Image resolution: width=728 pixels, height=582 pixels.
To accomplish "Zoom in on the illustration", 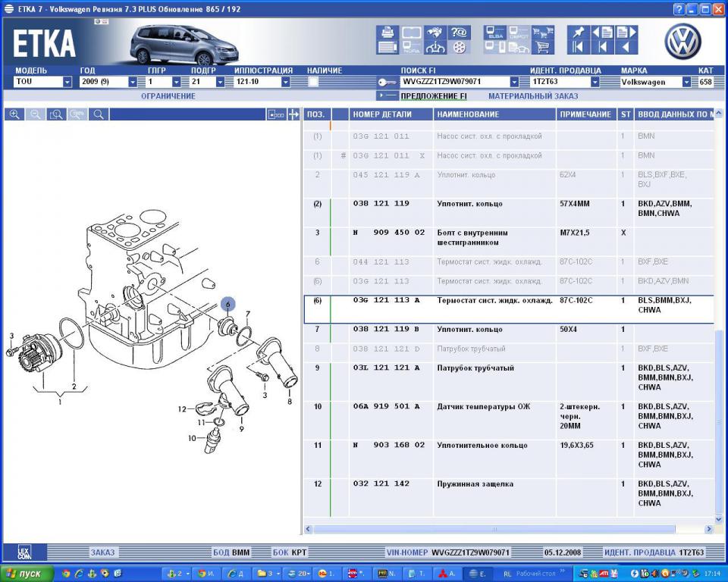I will pyautogui.click(x=15, y=114).
